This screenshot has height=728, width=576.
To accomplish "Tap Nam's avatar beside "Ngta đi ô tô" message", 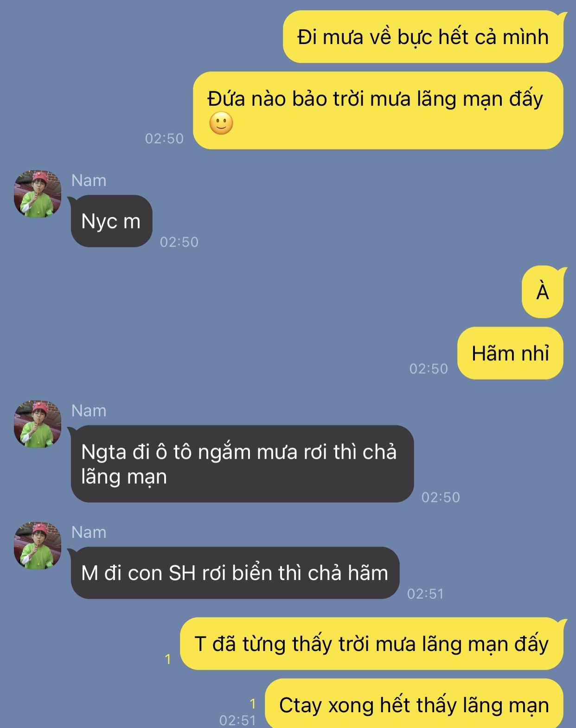I will [38, 424].
